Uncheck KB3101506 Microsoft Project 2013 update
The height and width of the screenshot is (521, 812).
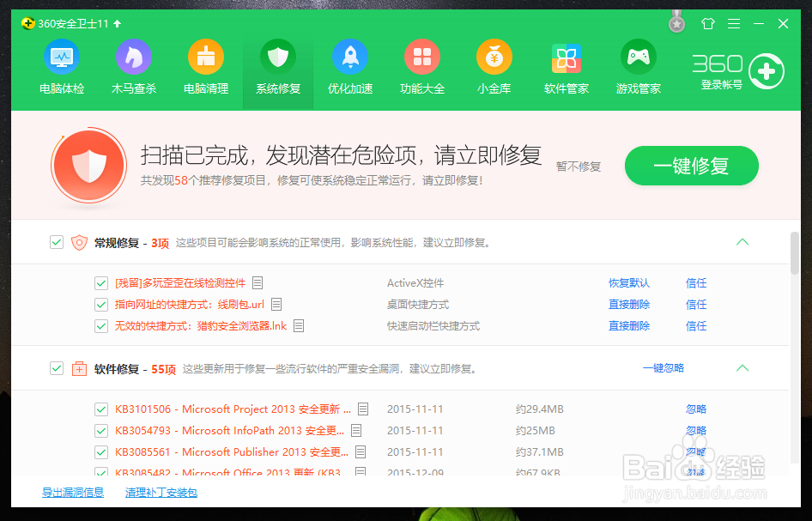point(101,409)
